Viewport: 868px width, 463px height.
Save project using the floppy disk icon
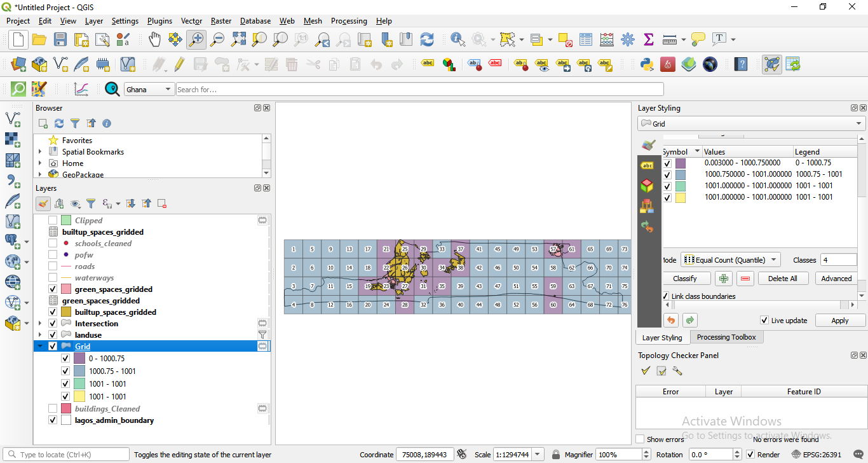(60, 39)
